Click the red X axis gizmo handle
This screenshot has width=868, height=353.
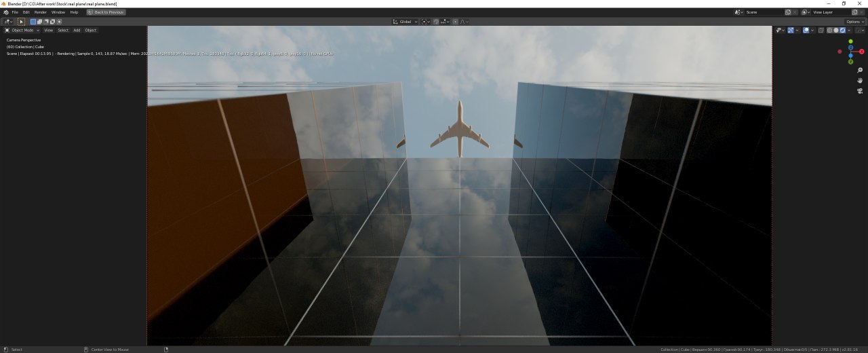[x=862, y=52]
